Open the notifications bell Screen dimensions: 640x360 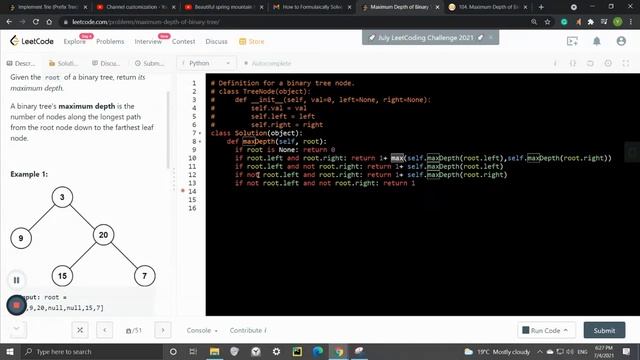click(x=597, y=41)
